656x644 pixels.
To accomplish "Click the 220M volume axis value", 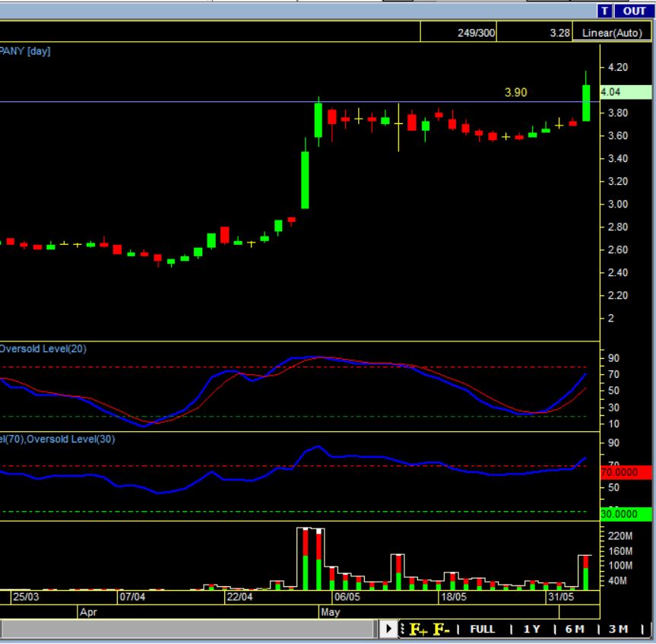I will point(620,536).
